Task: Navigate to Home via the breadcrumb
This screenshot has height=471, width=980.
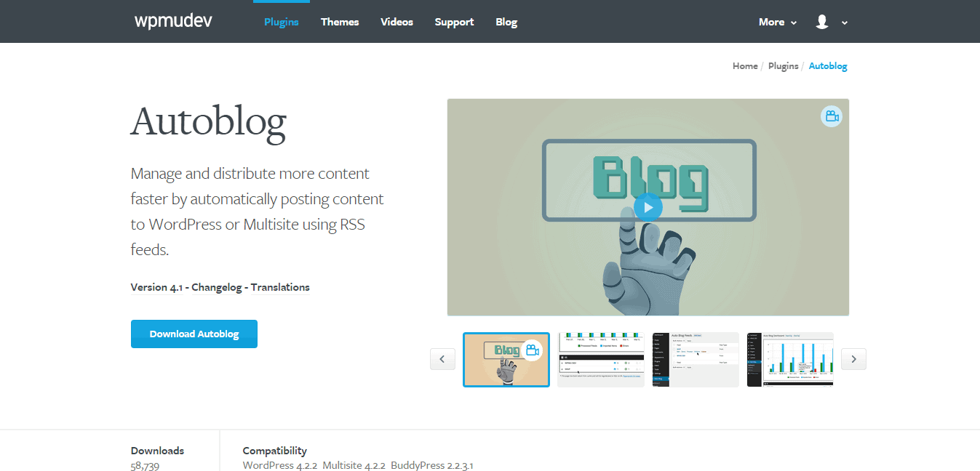Action: [x=745, y=65]
